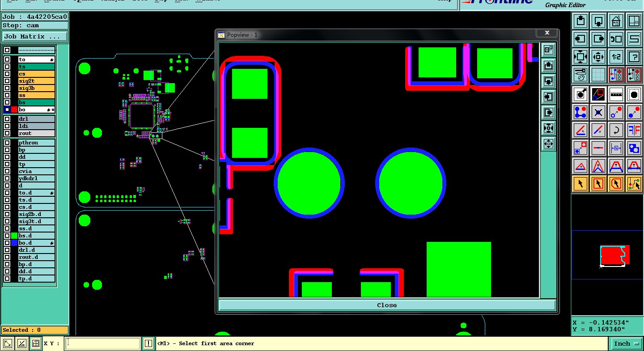Zoom out on the main view
Screen dimensions: 644x351
[x=598, y=56]
